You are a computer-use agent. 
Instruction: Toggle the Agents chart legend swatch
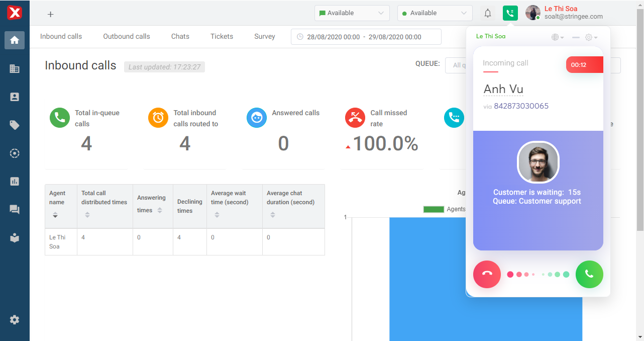pyautogui.click(x=434, y=209)
